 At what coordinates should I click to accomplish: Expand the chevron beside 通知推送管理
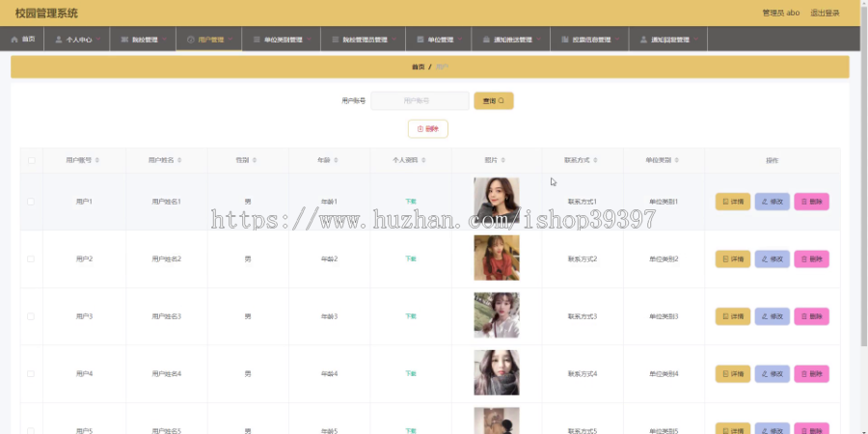coord(538,40)
